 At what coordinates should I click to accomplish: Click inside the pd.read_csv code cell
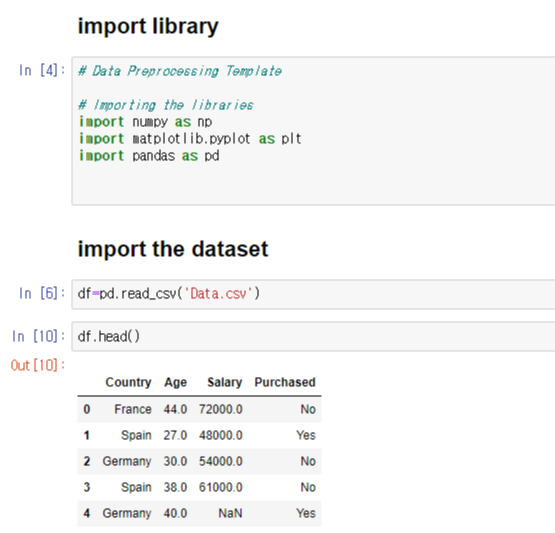click(313, 294)
